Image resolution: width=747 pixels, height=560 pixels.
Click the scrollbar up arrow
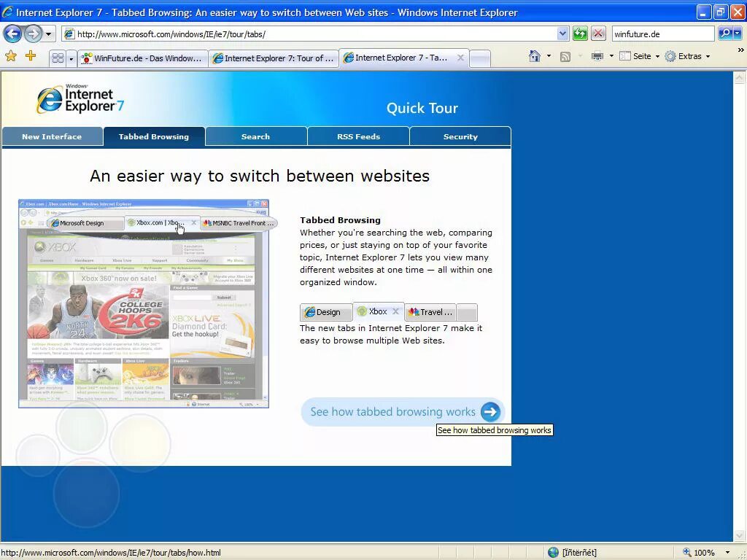tap(740, 77)
